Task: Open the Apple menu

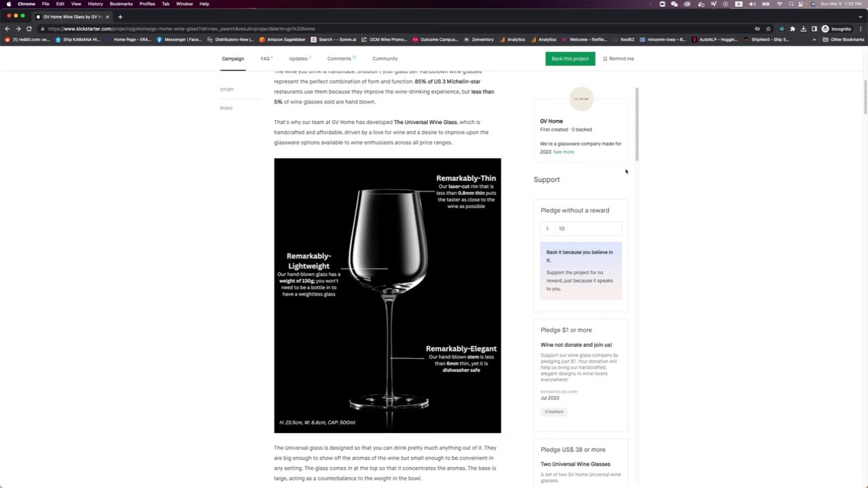Action: pos(8,4)
